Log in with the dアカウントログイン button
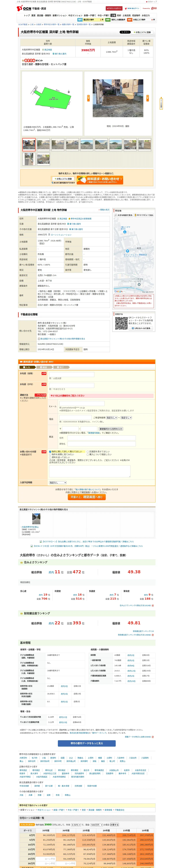This screenshot has height=868, width=175. coord(114,8)
